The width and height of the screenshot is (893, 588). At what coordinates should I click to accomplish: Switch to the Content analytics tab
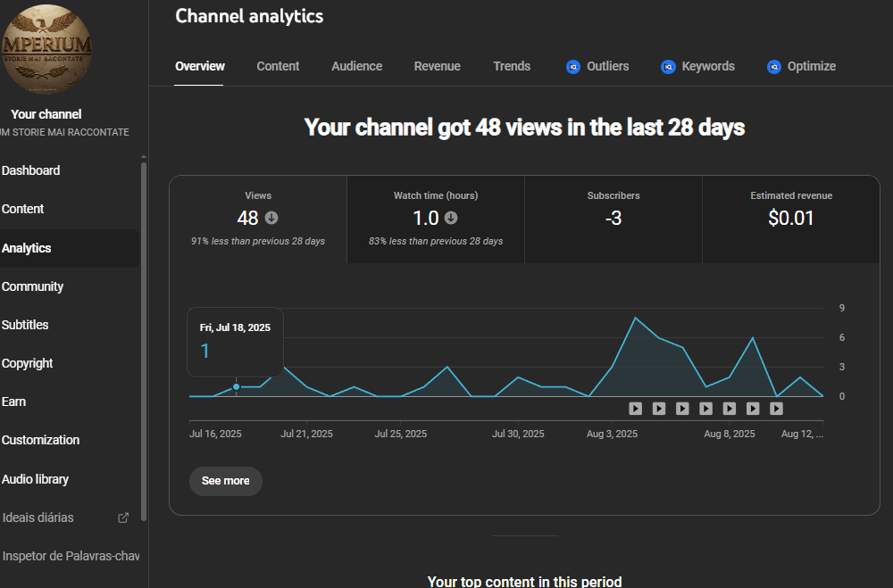(x=278, y=66)
